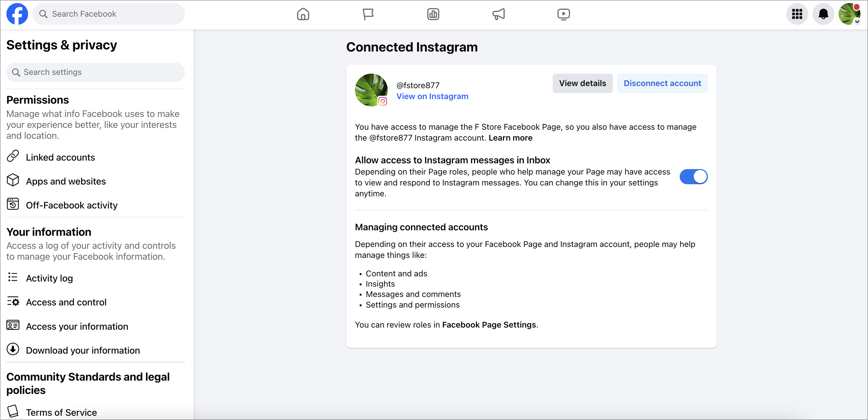
Task: Open the Watch video icon
Action: 564,14
